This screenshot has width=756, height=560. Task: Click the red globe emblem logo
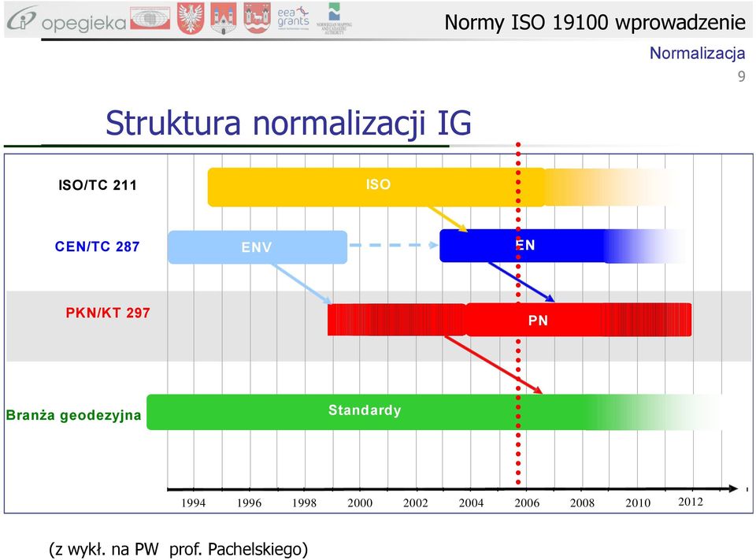(x=150, y=19)
